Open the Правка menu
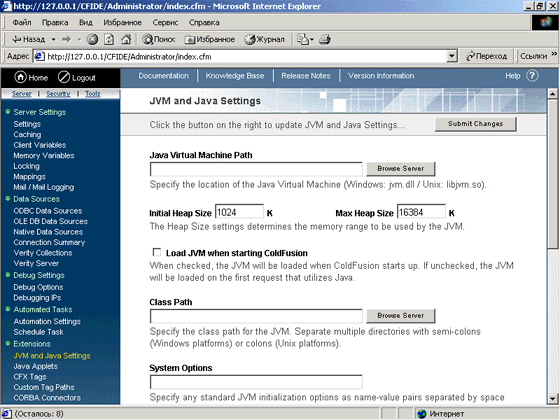This screenshot has height=420, width=560. [x=55, y=22]
